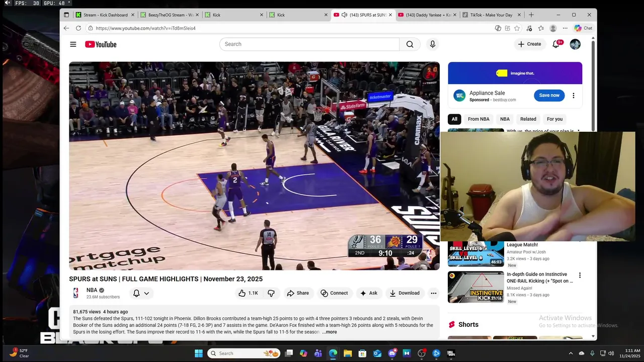Screen dimensions: 644x362
Task: Download the video
Action: coord(405,293)
